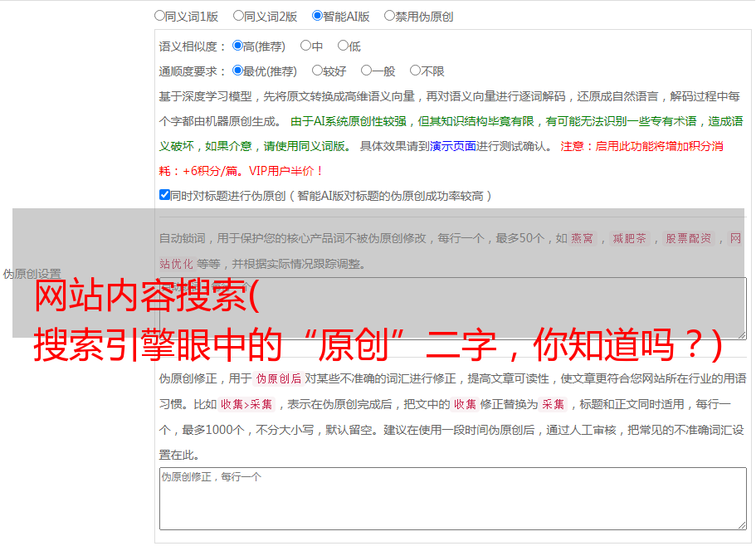The image size is (756, 546).
Task: Set 语义相似度 to 中
Action: (x=305, y=46)
